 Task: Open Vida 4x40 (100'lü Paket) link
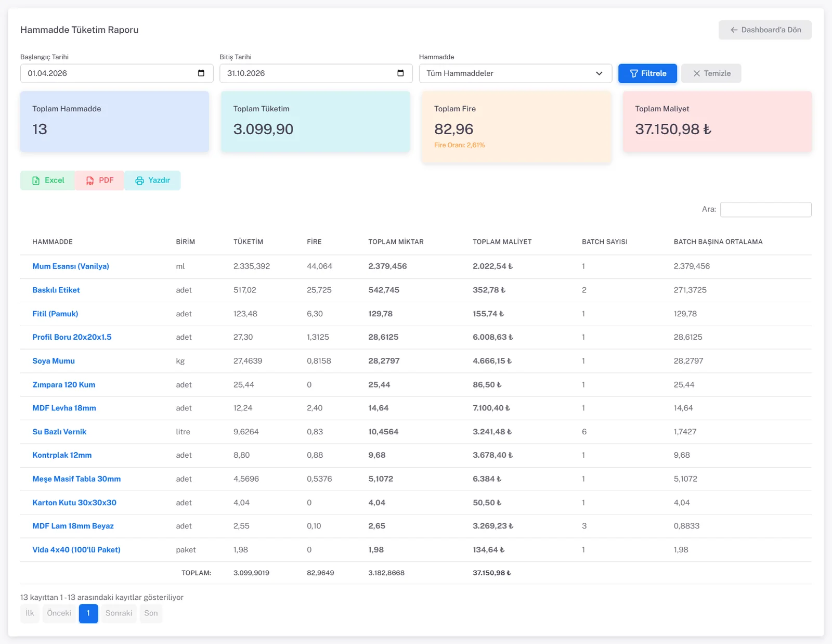click(76, 550)
